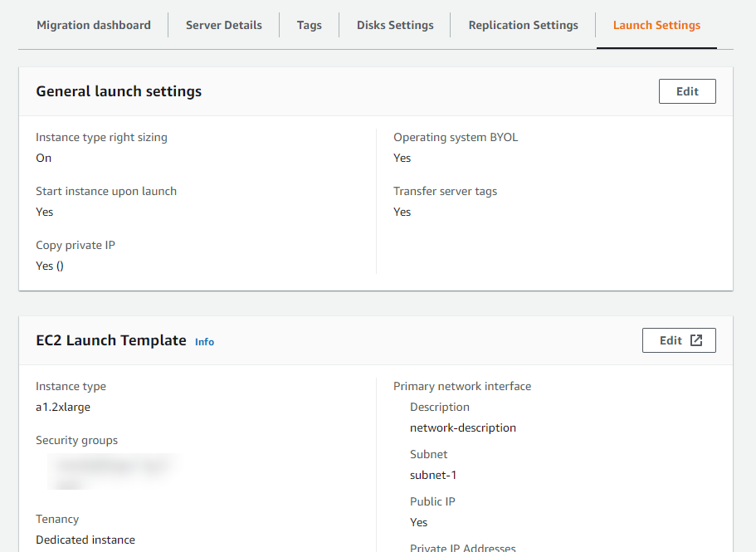Click the subnet-1 value
Screen dimensions: 756x552
tap(433, 476)
